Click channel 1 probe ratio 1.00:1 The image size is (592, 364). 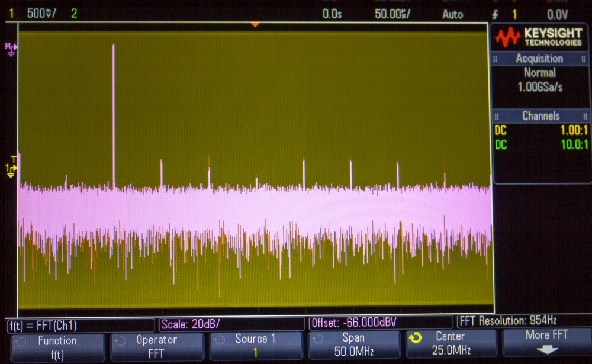click(574, 130)
